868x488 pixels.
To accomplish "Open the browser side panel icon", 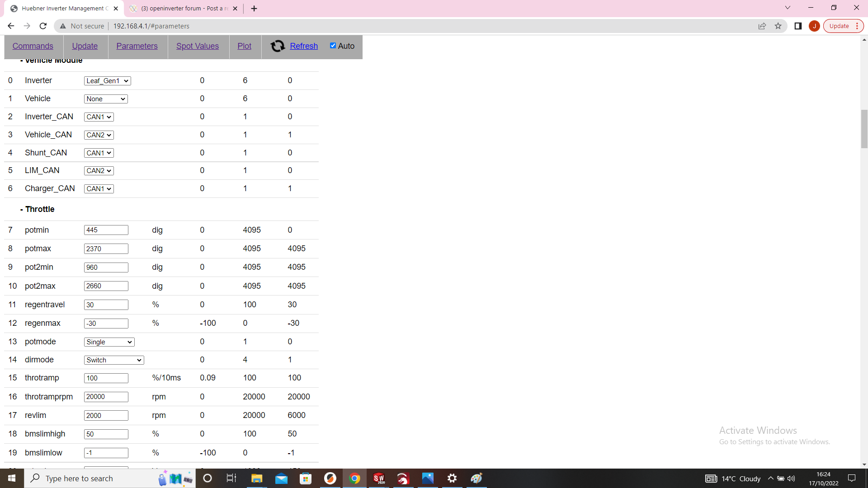I will (798, 26).
